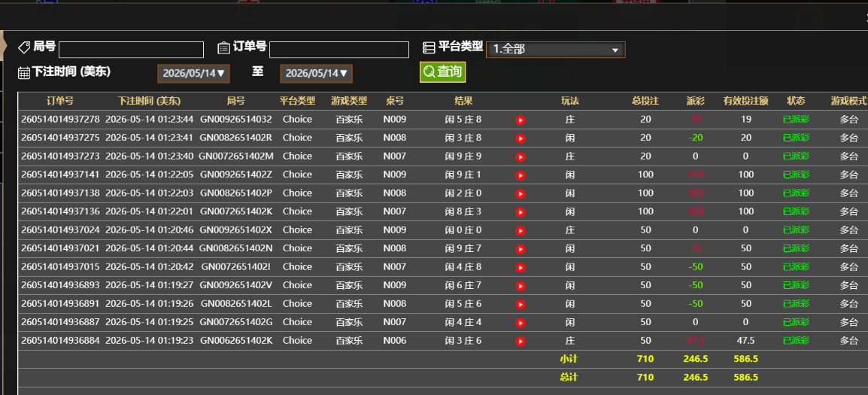Image resolution: width=868 pixels, height=395 pixels.
Task: Click the 局号 tag icon
Action: point(24,47)
